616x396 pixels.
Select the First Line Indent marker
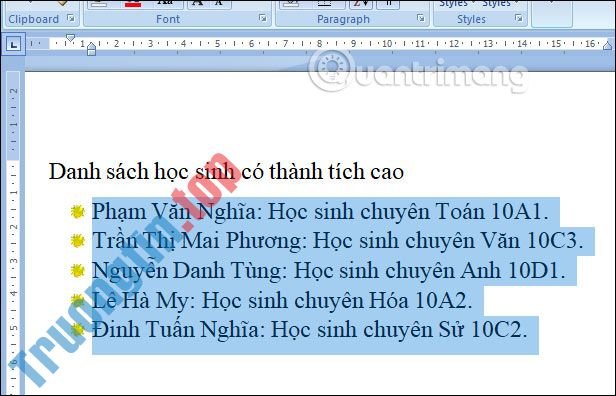coord(70,38)
